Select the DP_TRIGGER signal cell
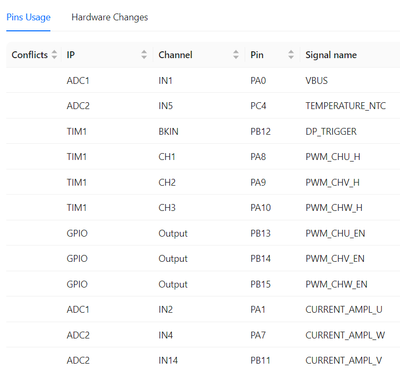400x374 pixels. point(331,132)
